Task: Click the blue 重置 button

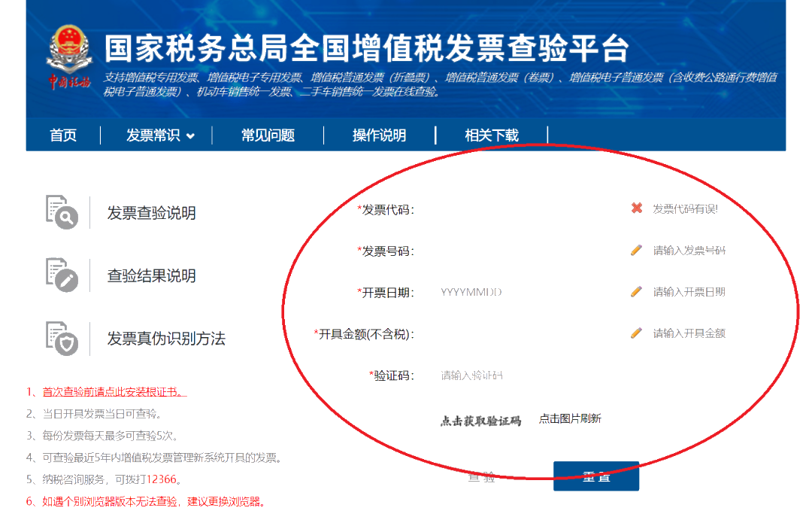Action: click(x=596, y=476)
